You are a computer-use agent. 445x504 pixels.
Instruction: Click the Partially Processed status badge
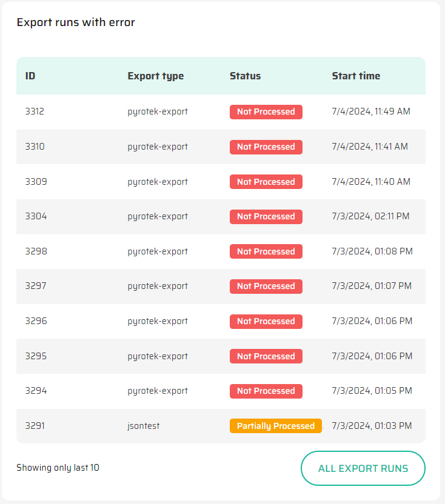pos(275,426)
